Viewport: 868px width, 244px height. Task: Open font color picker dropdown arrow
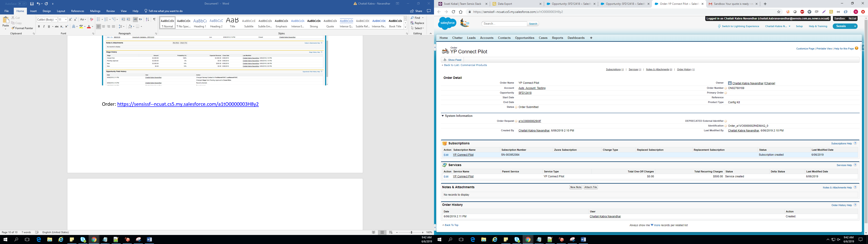point(93,27)
